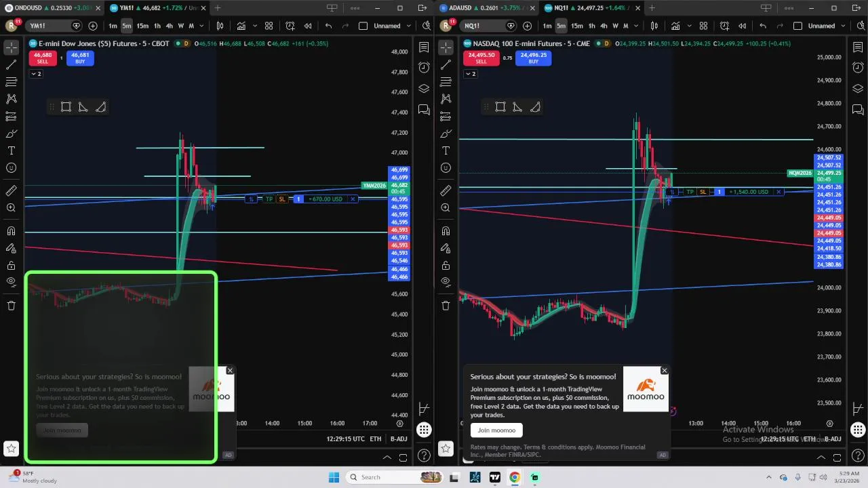Toggle lock all drawings in left YM1! window
This screenshot has height=488, width=868.
[11, 265]
